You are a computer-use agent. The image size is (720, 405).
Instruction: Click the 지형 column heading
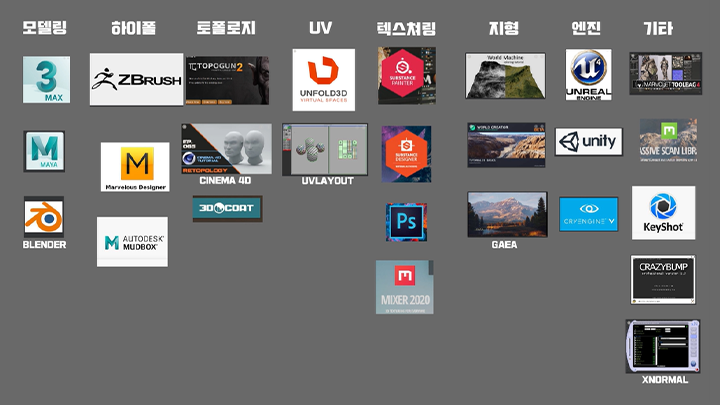504,28
